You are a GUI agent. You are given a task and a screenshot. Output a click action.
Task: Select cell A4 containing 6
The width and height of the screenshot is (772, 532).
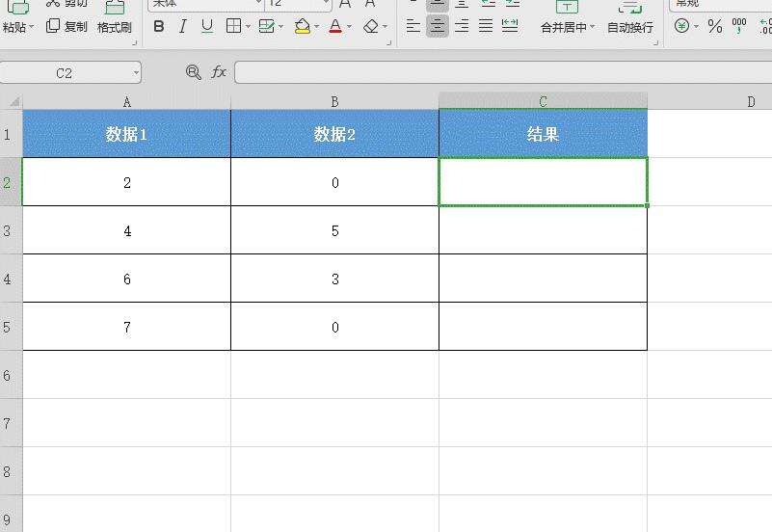[126, 279]
